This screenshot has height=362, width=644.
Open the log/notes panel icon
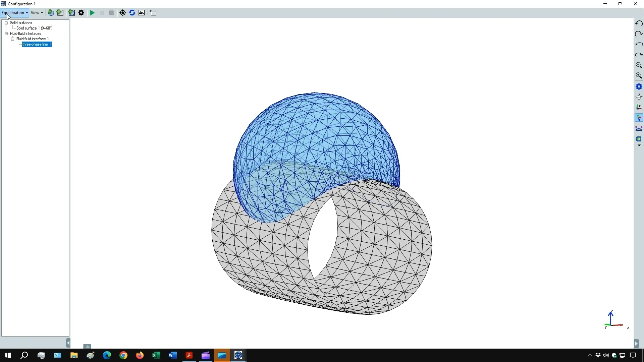click(153, 13)
